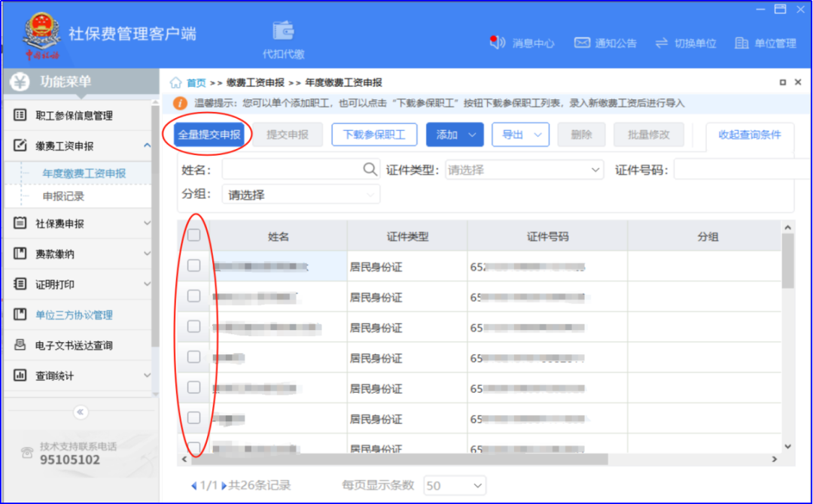Check the fourth employee row checkbox
Screen dimensions: 813x504
194,357
